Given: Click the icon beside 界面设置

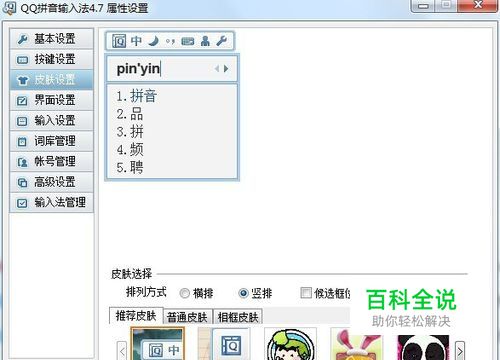Looking at the screenshot, I should [22, 101].
